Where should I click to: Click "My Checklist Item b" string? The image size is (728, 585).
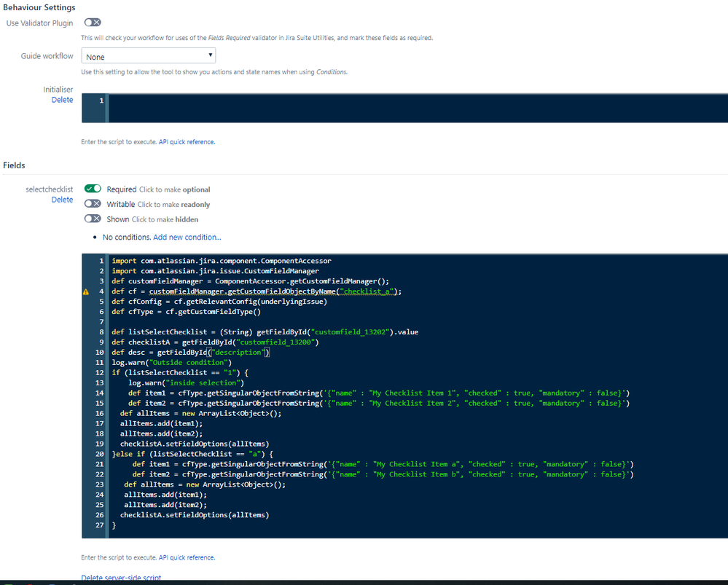[417, 474]
